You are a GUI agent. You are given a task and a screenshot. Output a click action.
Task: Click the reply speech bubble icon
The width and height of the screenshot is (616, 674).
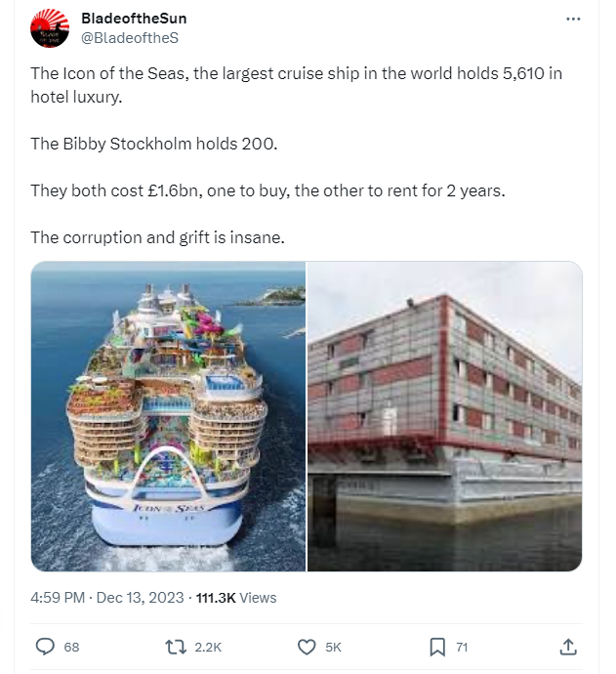click(x=45, y=647)
